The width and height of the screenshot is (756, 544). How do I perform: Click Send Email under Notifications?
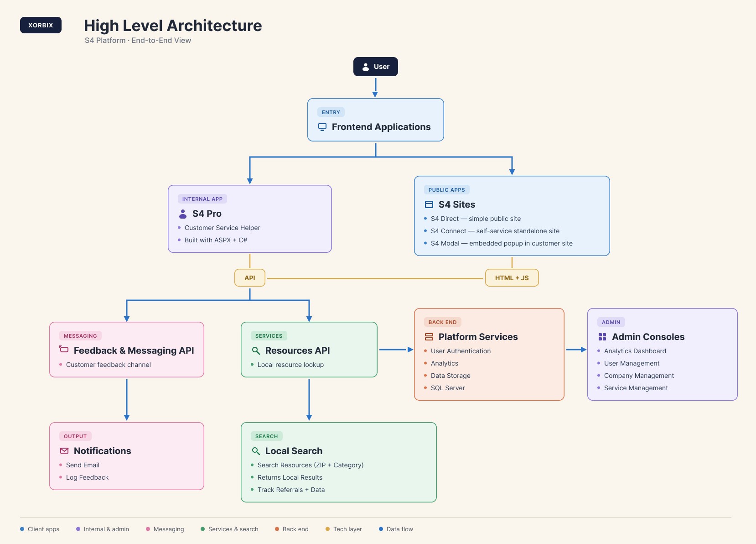(x=83, y=465)
